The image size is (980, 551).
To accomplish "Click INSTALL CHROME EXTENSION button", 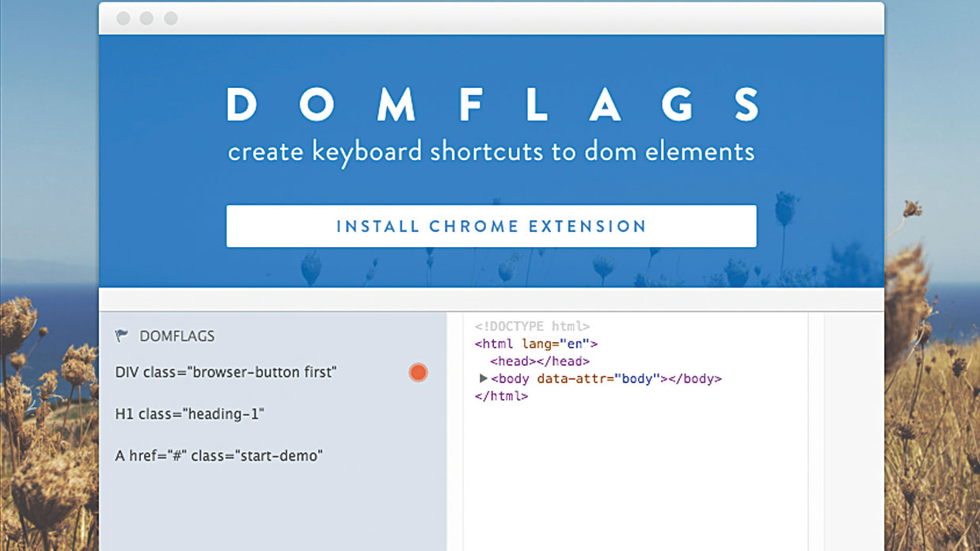I will (491, 226).
